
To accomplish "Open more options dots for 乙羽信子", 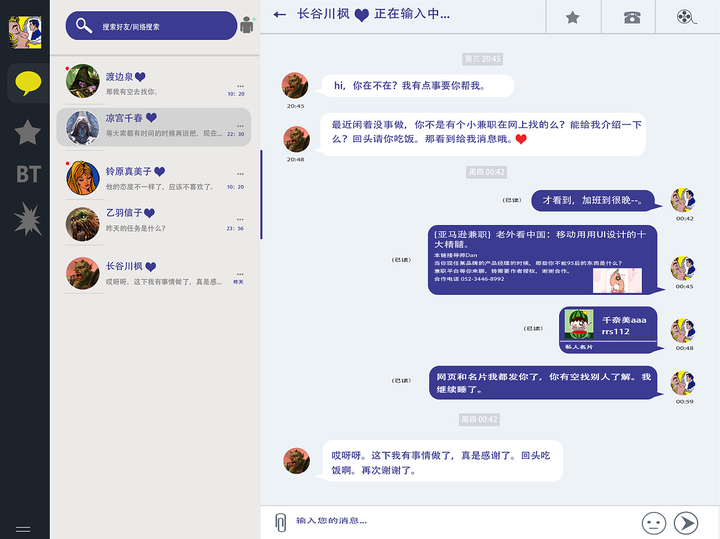I will [x=240, y=219].
